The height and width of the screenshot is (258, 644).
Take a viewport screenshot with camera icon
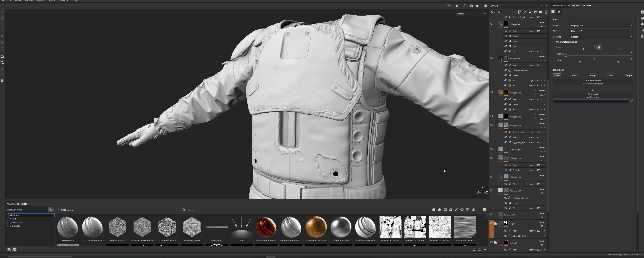[485, 6]
